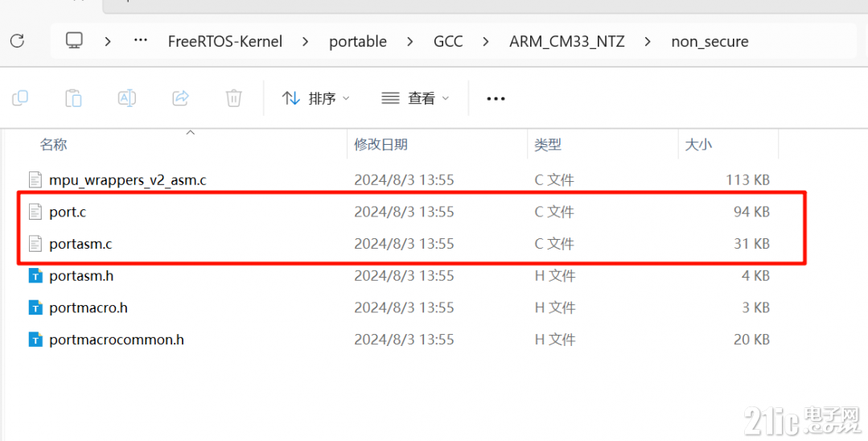Viewport: 868px width, 441px height.
Task: Click the Paste icon in the toolbar
Action: click(74, 98)
